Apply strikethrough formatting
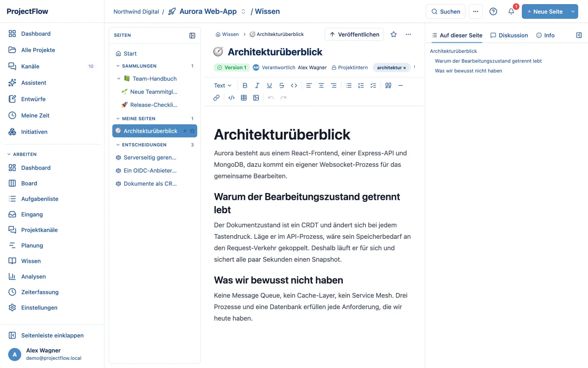The image size is (588, 368). 282,85
